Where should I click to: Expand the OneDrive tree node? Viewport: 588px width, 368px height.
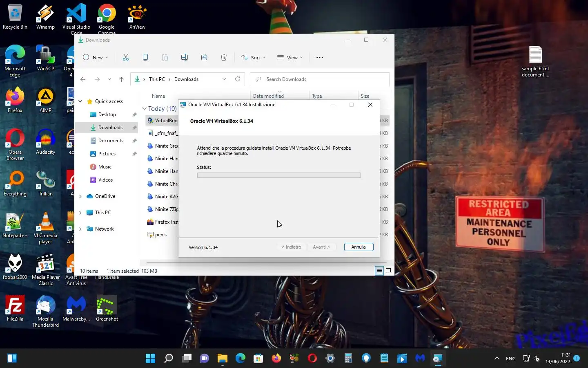click(x=80, y=196)
